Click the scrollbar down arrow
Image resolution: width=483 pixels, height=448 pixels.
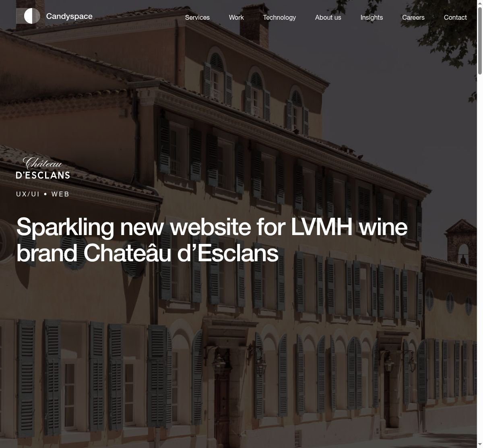coord(480,445)
